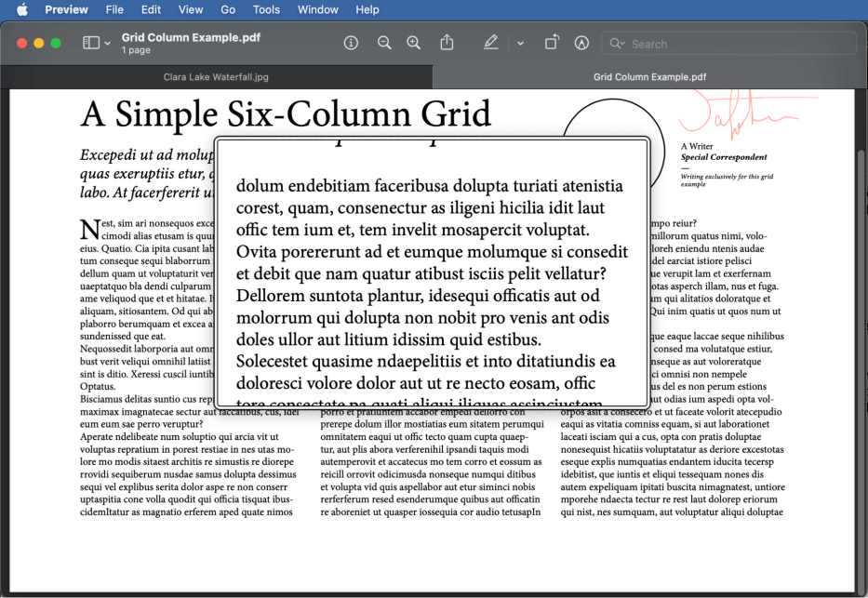Select the Highlight pen tool
Image resolution: width=868 pixels, height=598 pixels.
(490, 42)
